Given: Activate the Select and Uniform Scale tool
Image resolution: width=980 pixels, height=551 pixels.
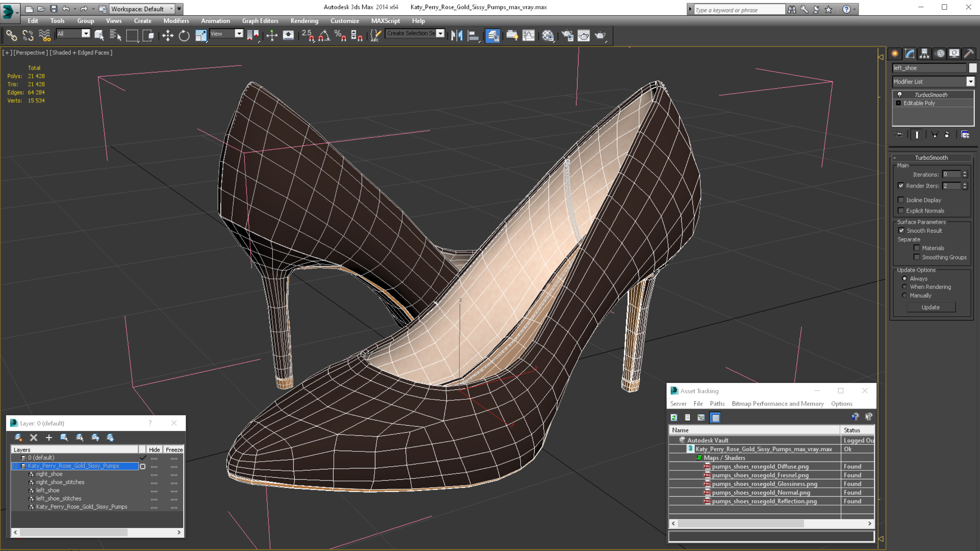Looking at the screenshot, I should point(200,36).
